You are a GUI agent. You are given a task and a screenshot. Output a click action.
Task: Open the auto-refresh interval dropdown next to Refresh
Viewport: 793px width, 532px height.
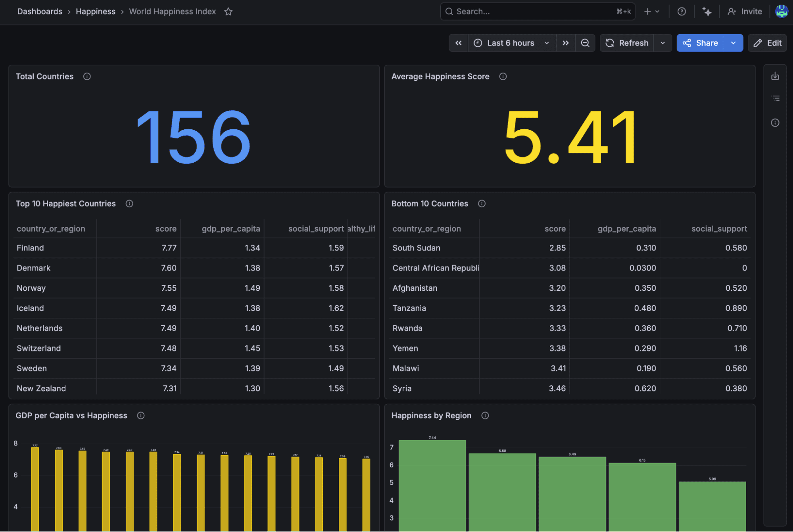[x=662, y=43]
